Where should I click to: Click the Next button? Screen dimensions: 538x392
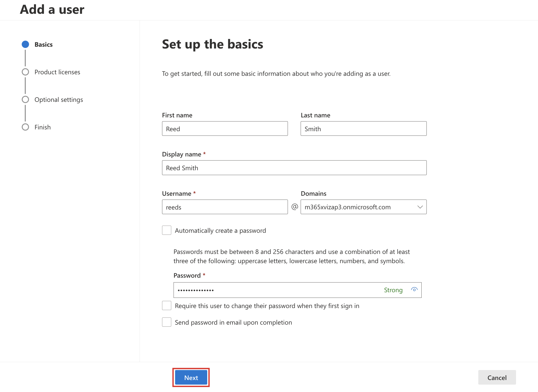pos(191,377)
